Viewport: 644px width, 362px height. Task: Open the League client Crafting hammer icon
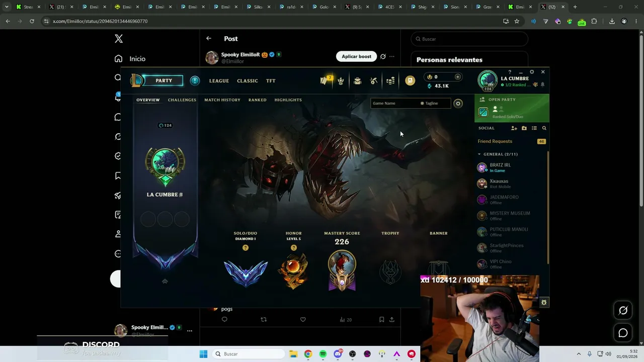[374, 80]
